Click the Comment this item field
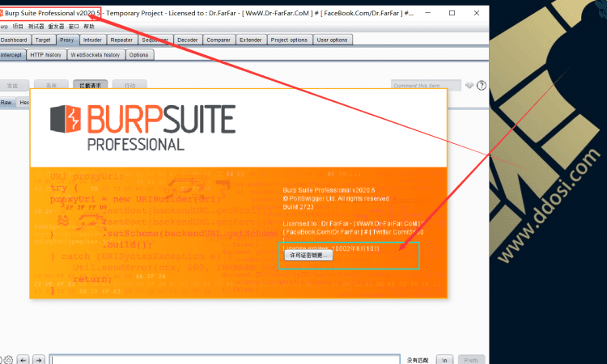This screenshot has width=607, height=364. (x=426, y=86)
